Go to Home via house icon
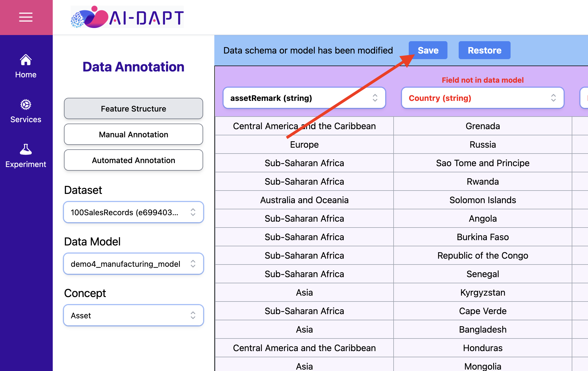This screenshot has width=588, height=371. (x=26, y=60)
